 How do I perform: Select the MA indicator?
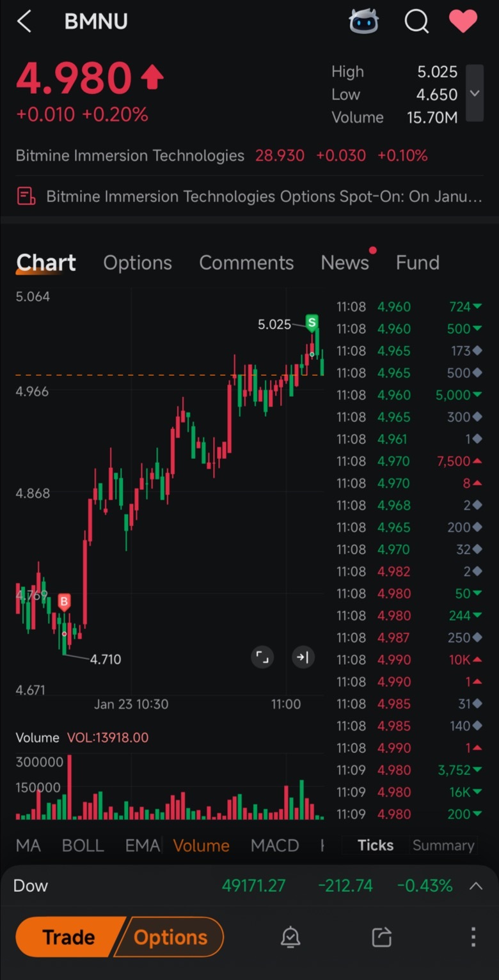(28, 845)
